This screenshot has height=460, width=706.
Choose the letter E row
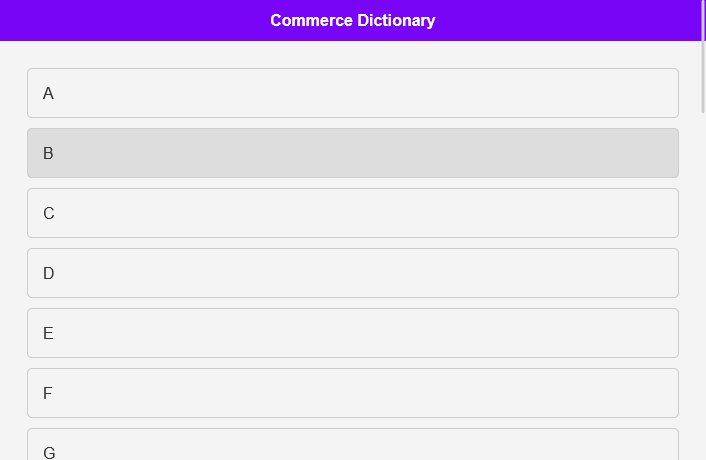352,333
